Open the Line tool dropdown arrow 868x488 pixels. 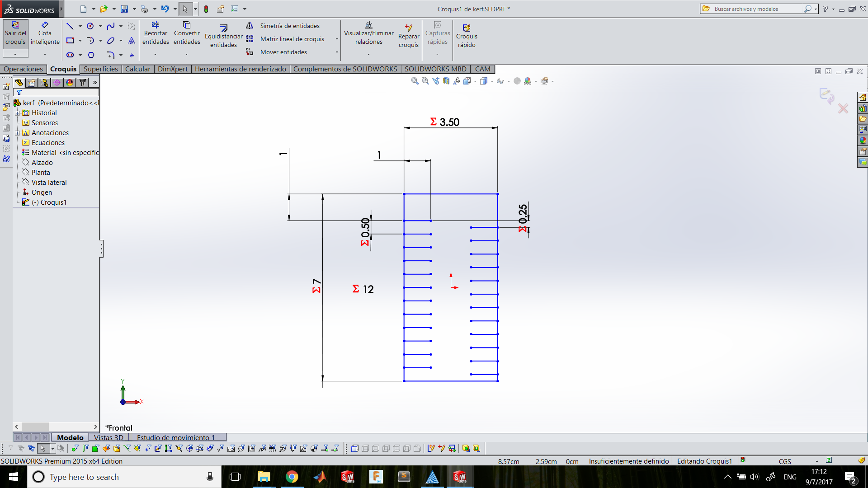80,26
